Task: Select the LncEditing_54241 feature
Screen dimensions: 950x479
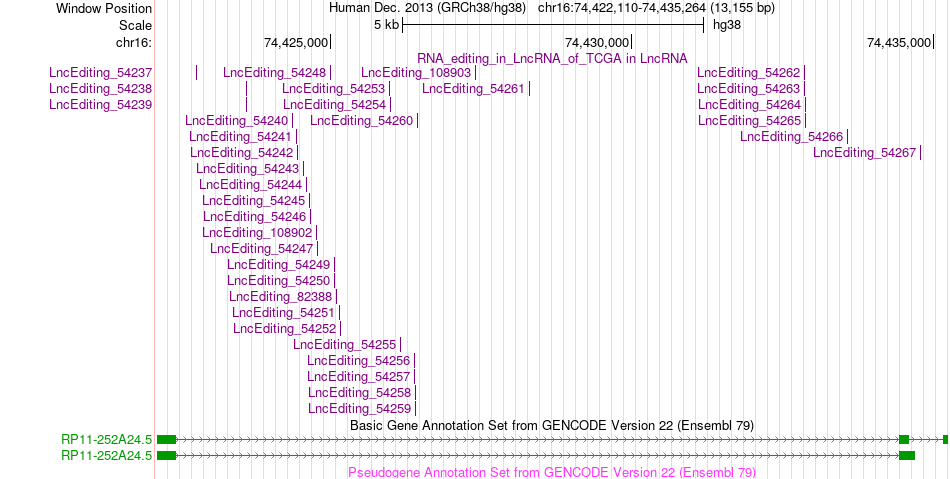Action: point(241,136)
